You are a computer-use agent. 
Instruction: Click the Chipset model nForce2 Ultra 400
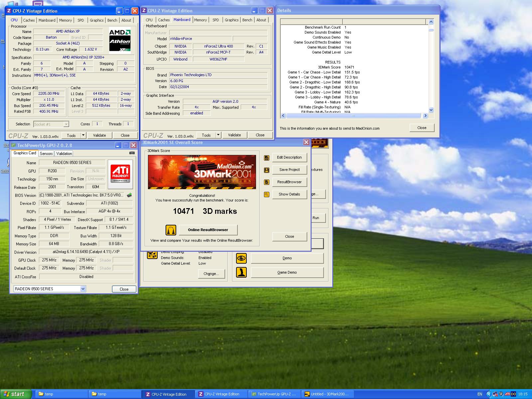click(x=218, y=47)
